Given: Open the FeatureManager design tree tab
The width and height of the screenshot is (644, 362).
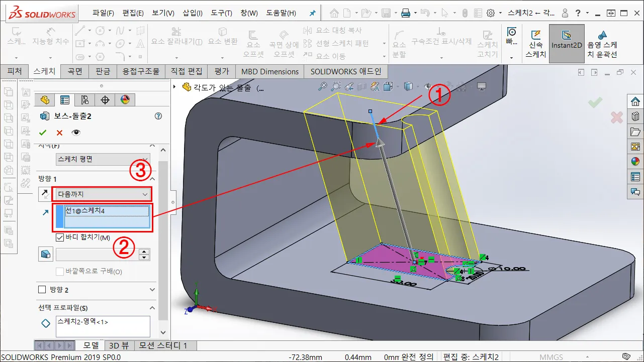Looking at the screenshot, I should click(x=44, y=99).
